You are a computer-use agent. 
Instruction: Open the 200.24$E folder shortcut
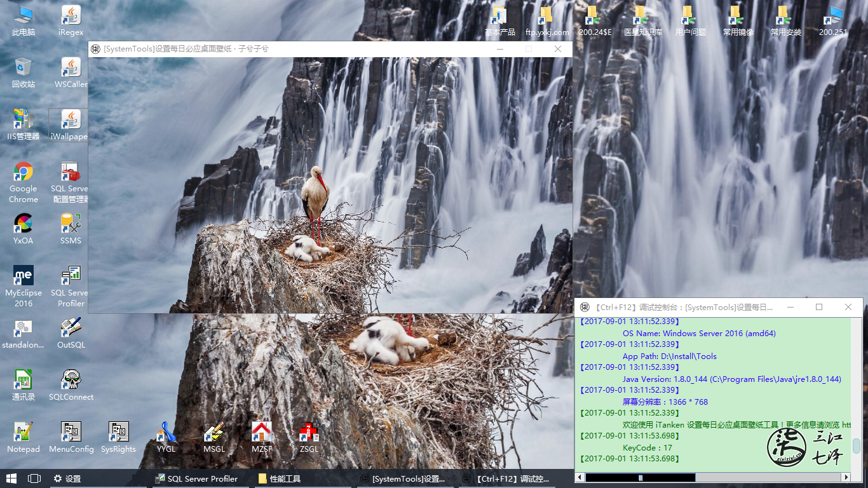595,21
